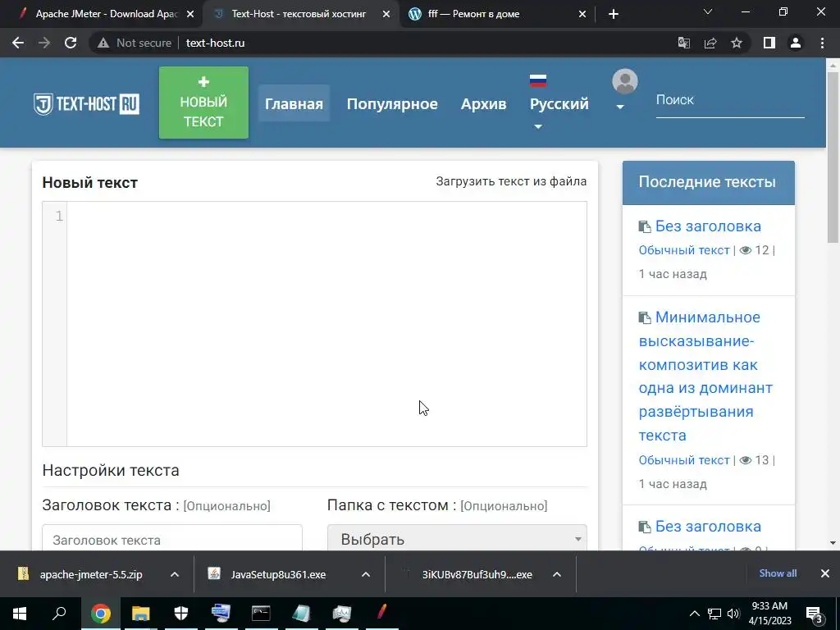840x630 pixels.
Task: Open a new browser tab
Action: [x=614, y=14]
